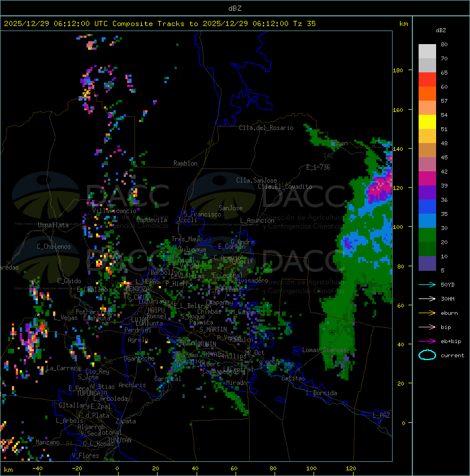Click the 'eburn' legend label

[x=449, y=313]
